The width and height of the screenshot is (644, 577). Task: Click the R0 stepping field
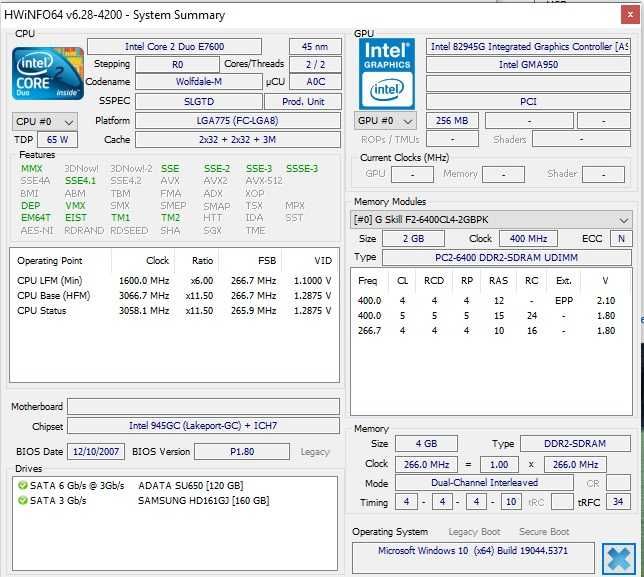click(x=177, y=64)
